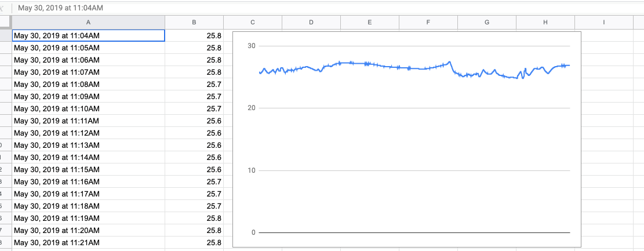Select cell May 30, 2019 at 11:04AM
Image resolution: width=644 pixels, height=251 pixels.
(x=88, y=36)
